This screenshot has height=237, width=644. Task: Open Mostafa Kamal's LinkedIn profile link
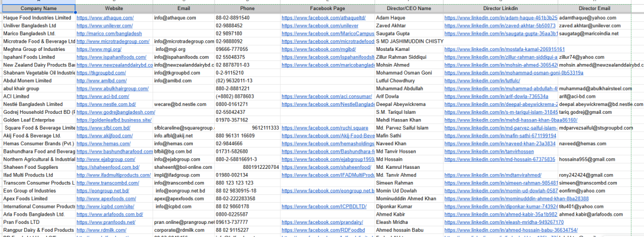(504, 49)
